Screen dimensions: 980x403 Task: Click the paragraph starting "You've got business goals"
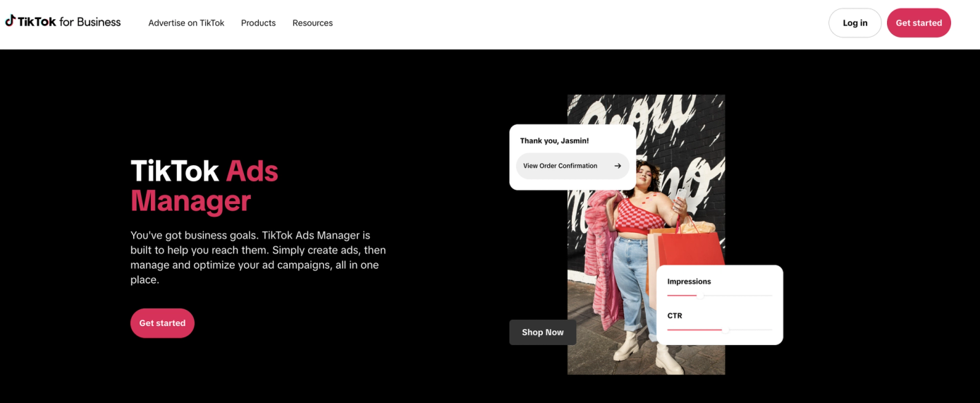point(258,257)
